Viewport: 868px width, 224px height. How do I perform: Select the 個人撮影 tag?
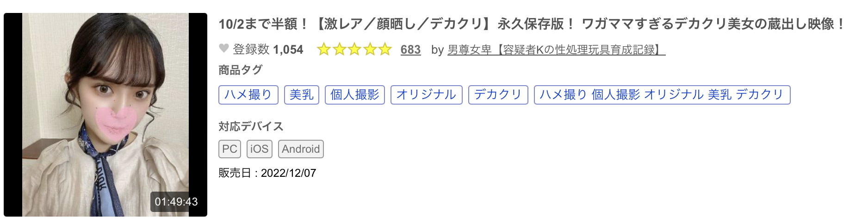click(x=355, y=95)
